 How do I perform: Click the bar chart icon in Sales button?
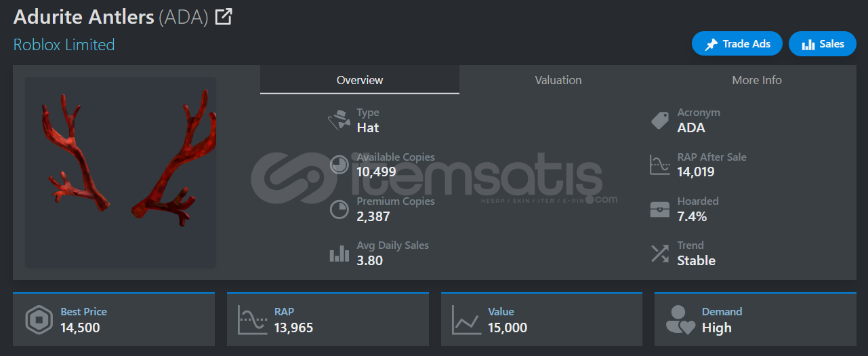(808, 45)
